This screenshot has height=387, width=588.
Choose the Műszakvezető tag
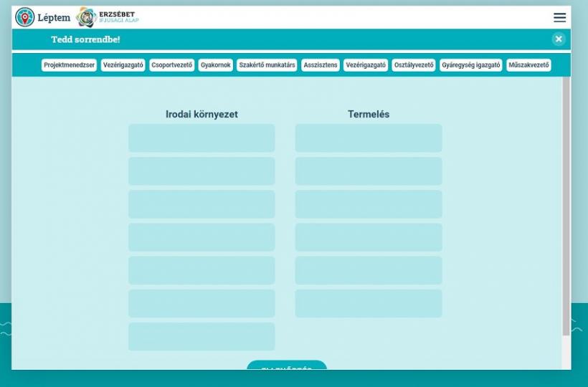point(528,65)
